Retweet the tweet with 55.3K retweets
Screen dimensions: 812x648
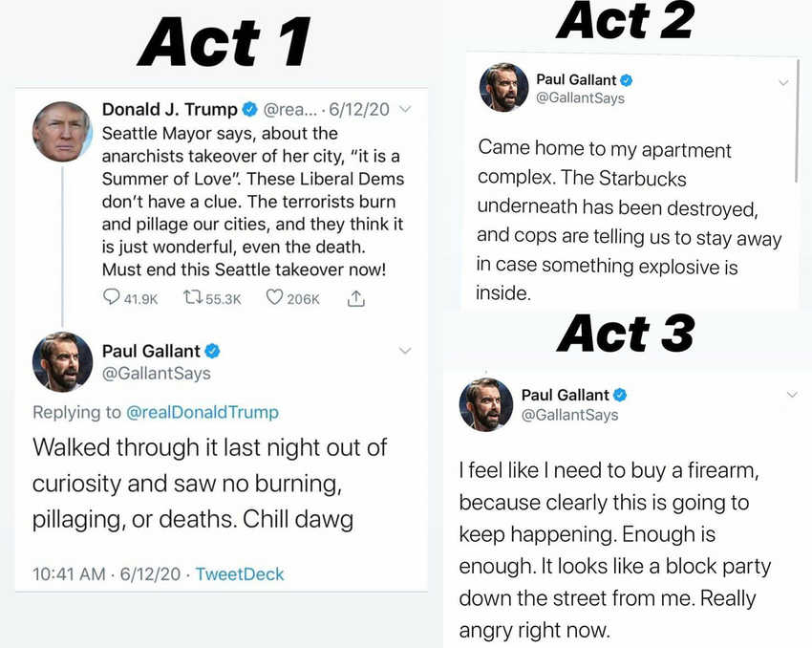[194, 299]
